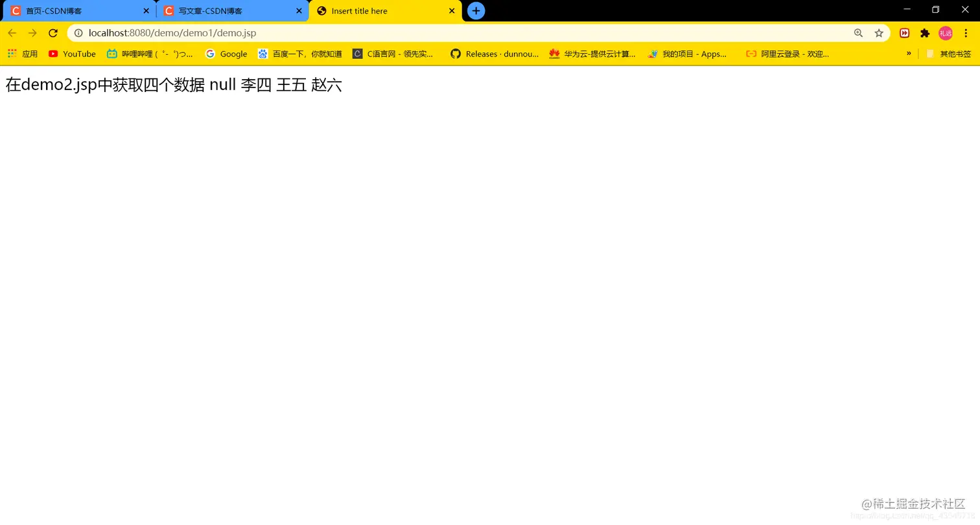Open Chrome's three-dot menu
Viewport: 980px width, 525px height.
[x=965, y=32]
